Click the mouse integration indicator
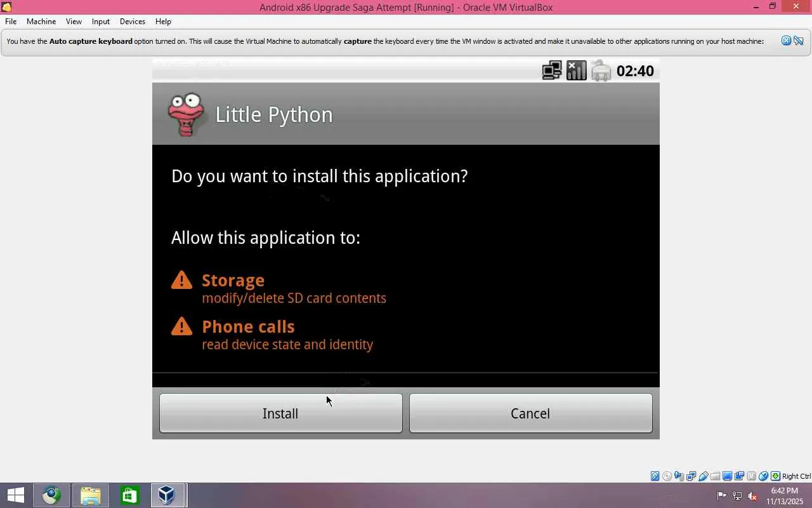This screenshot has height=508, width=812. (764, 476)
